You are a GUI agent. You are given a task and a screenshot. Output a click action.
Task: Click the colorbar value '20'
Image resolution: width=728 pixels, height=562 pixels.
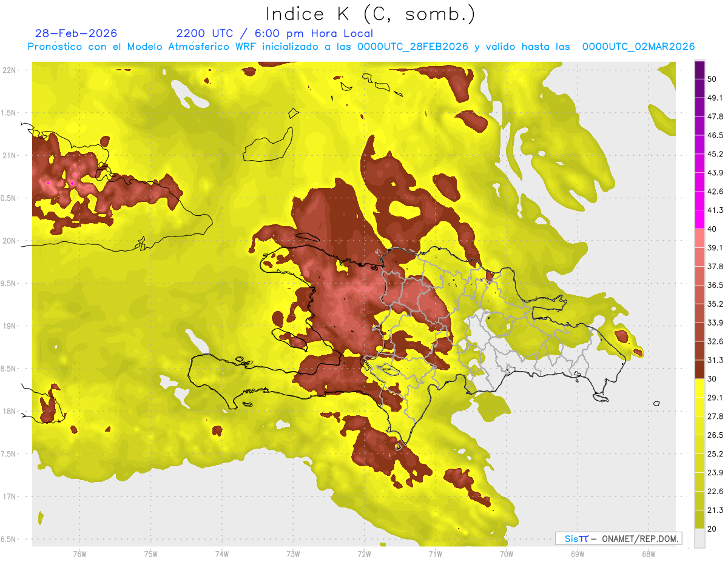click(x=713, y=528)
